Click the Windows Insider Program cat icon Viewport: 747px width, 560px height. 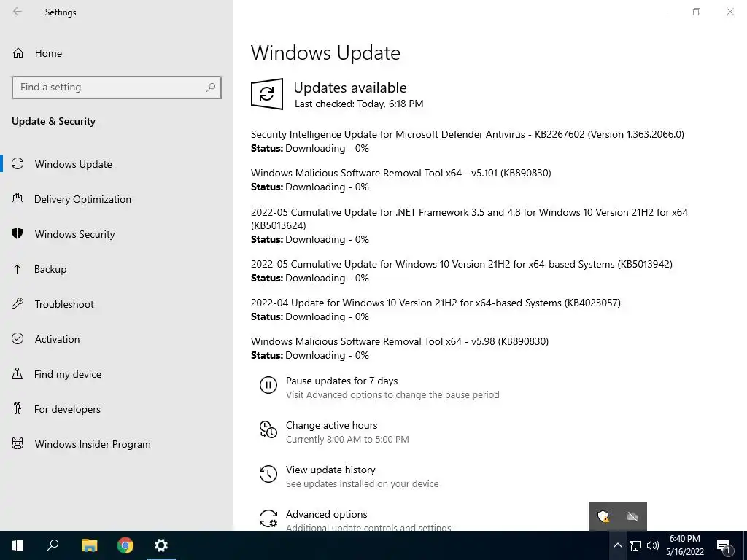[x=18, y=444]
